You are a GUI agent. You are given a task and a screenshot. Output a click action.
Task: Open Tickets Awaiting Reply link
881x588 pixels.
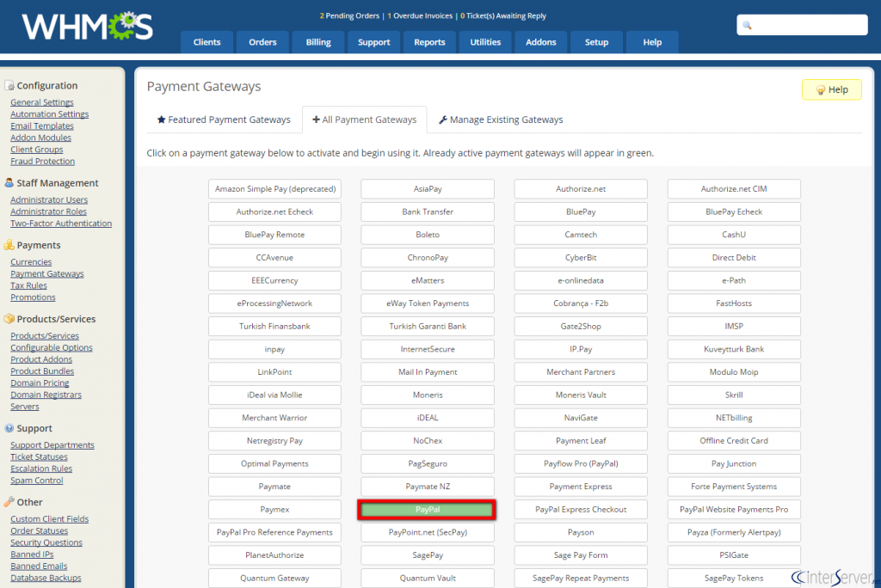[x=502, y=15]
